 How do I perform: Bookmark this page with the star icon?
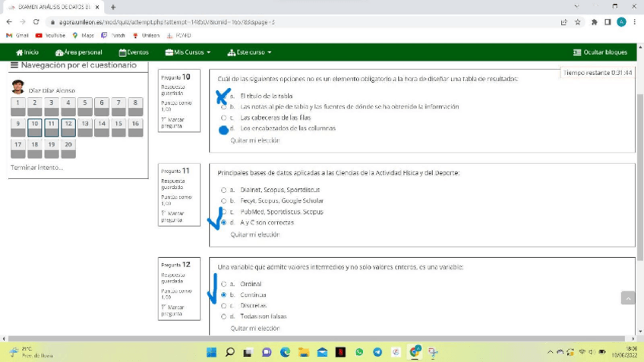(578, 22)
